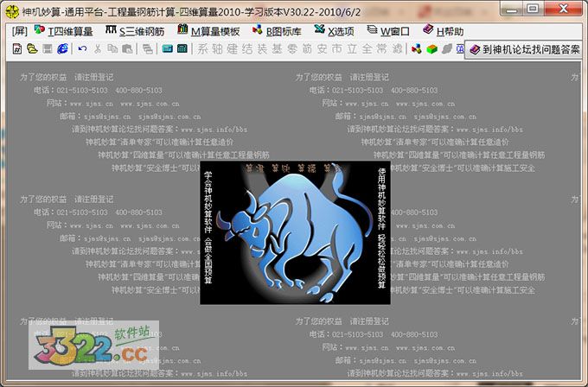The width and height of the screenshot is (588, 387).
Task: Click the 零 toolbar button
Action: (x=292, y=48)
